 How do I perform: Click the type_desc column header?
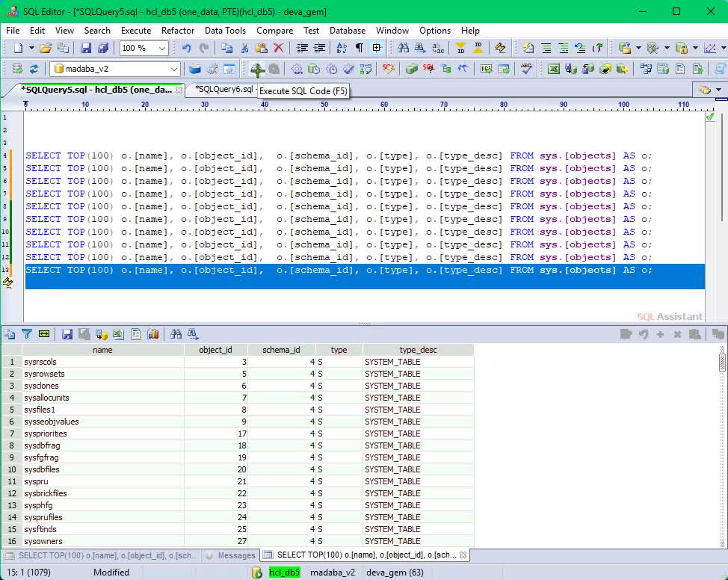click(418, 350)
